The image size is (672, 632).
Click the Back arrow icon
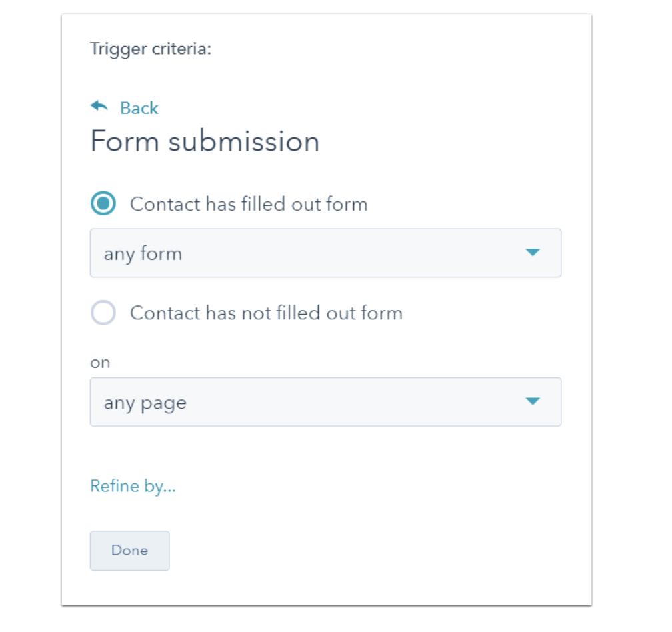click(99, 107)
